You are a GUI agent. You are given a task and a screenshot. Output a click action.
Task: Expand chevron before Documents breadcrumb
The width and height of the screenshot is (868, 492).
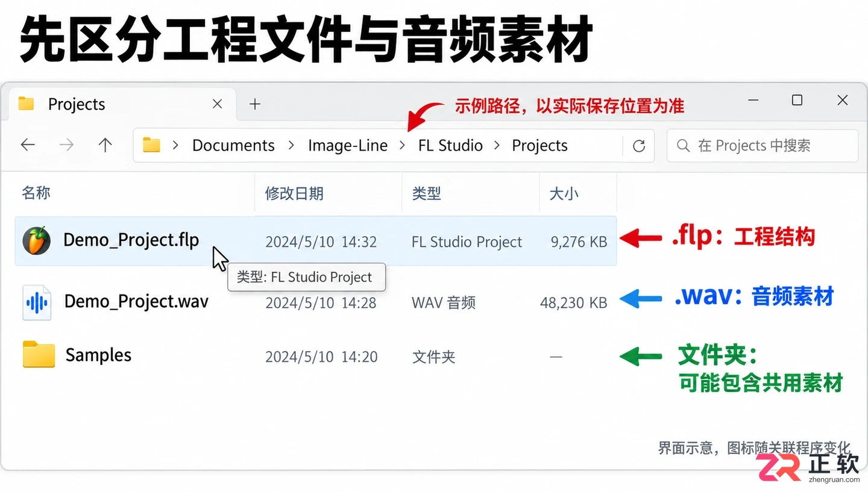(x=176, y=146)
